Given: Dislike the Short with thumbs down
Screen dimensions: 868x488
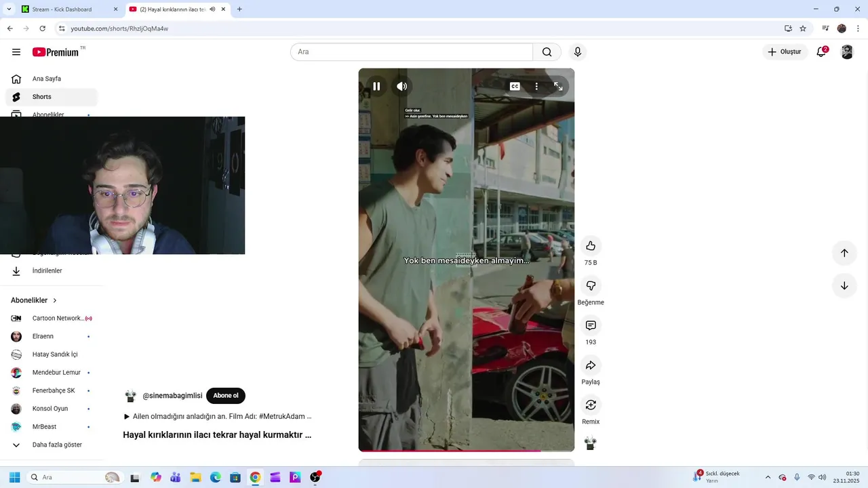Looking at the screenshot, I should pyautogui.click(x=591, y=285).
